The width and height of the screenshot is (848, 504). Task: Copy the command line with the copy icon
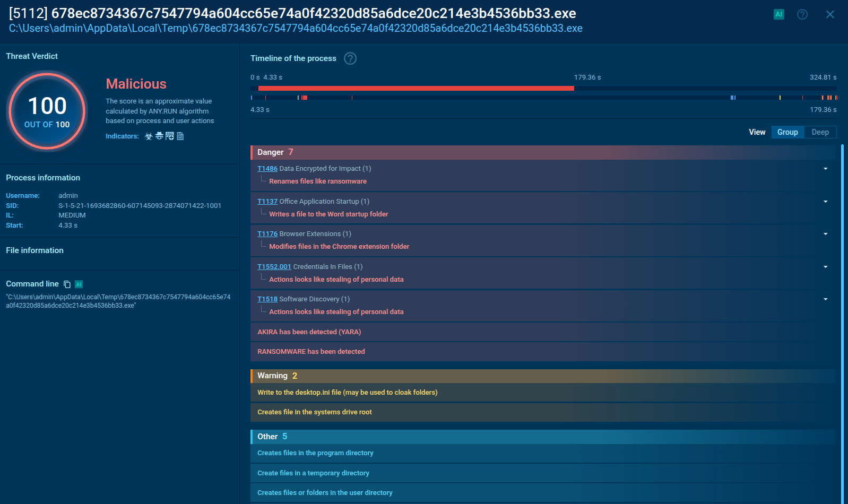67,284
